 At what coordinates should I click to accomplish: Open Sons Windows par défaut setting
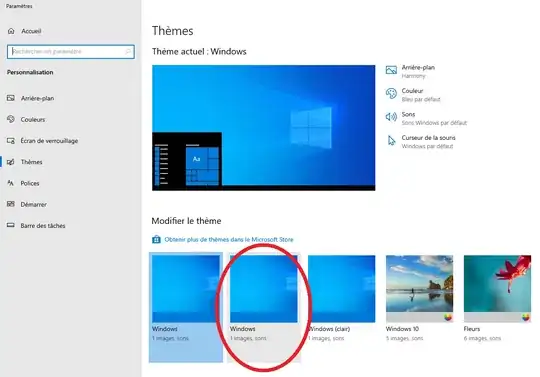coord(426,118)
